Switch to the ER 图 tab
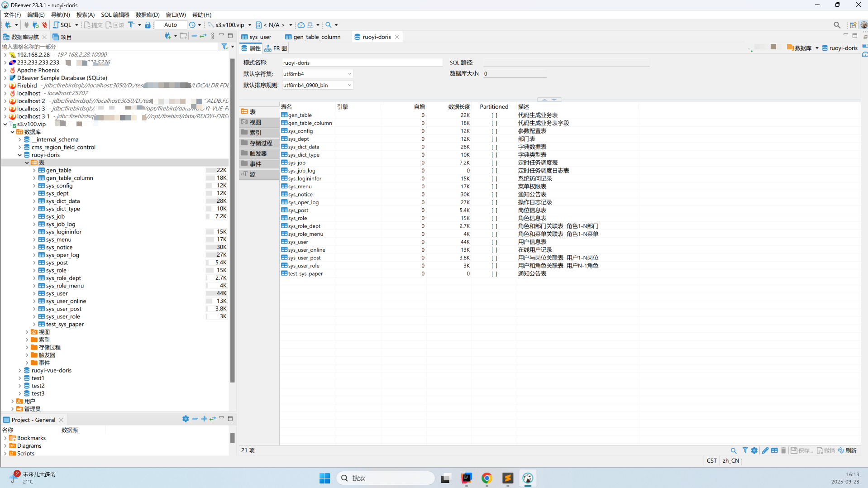The image size is (868, 488). pyautogui.click(x=276, y=48)
